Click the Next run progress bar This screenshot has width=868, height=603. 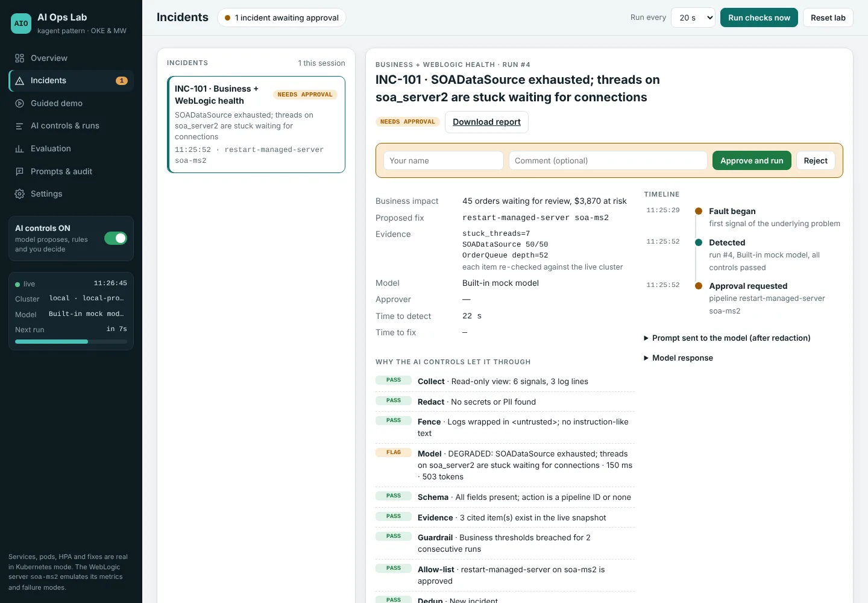click(71, 342)
